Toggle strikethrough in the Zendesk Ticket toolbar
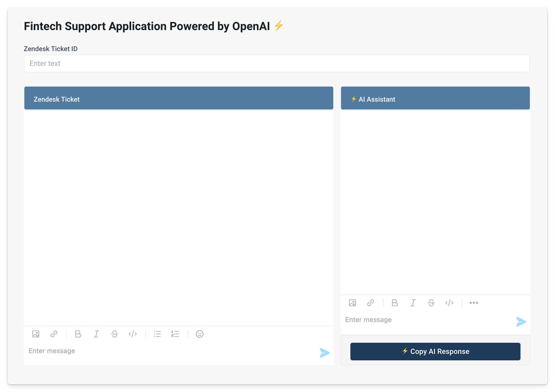The height and width of the screenshot is (392, 555). (114, 334)
